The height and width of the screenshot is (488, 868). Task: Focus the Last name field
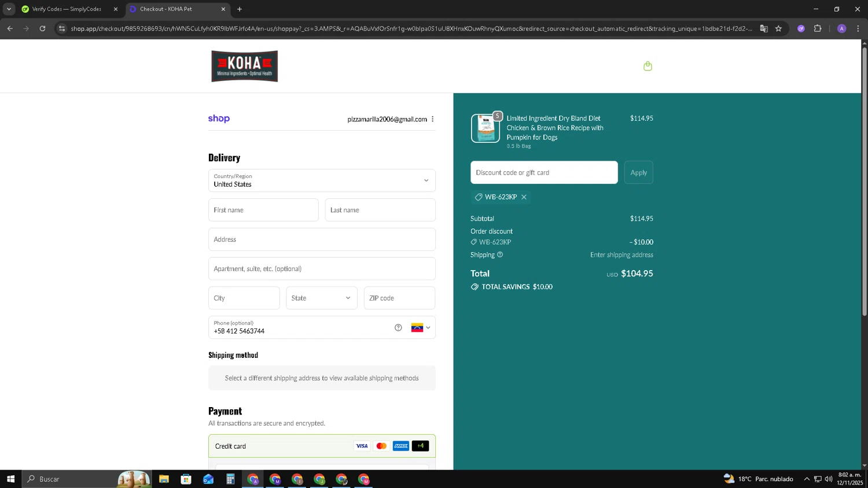[x=380, y=210]
